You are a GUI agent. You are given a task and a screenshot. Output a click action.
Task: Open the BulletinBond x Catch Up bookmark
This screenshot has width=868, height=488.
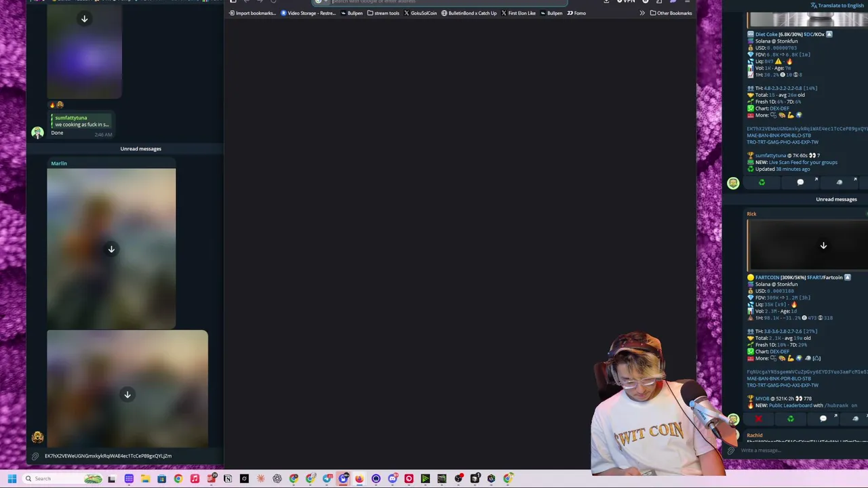469,13
